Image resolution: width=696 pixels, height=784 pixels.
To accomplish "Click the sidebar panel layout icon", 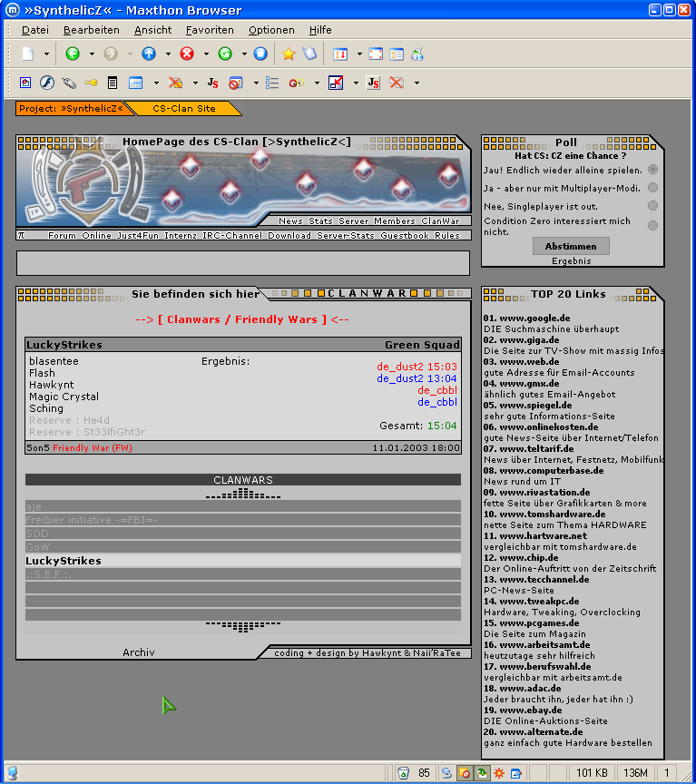I will 397,54.
